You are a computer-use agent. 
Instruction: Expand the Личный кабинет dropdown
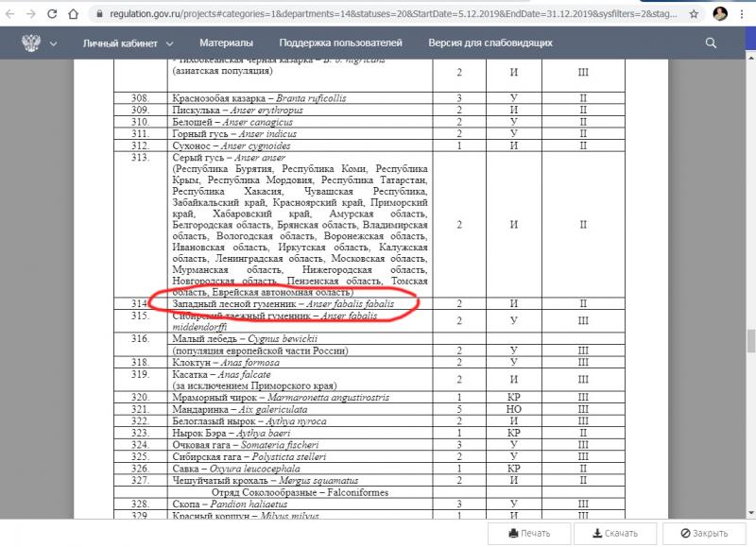pyautogui.click(x=128, y=43)
